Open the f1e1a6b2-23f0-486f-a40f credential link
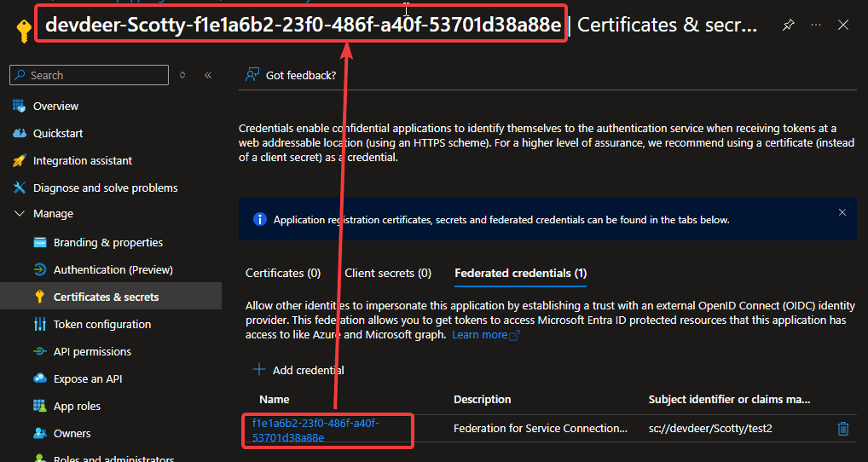The width and height of the screenshot is (868, 462). pyautogui.click(x=315, y=430)
